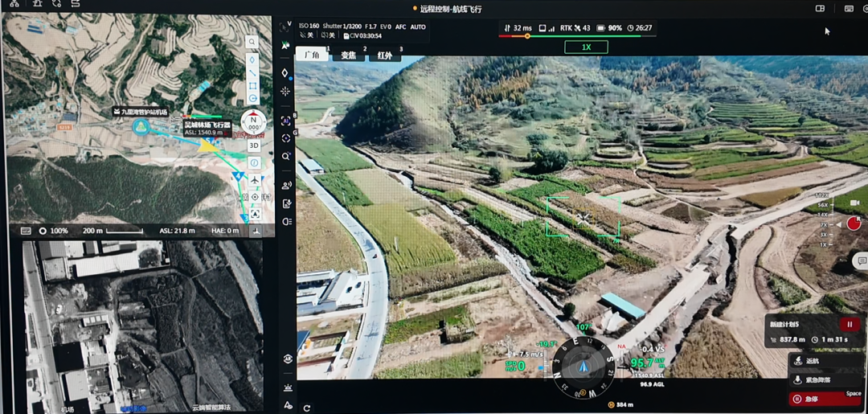Viewport: 868px width, 414px height.
Task: Toggle the spotlight icon in left sidebar
Action: point(287,221)
